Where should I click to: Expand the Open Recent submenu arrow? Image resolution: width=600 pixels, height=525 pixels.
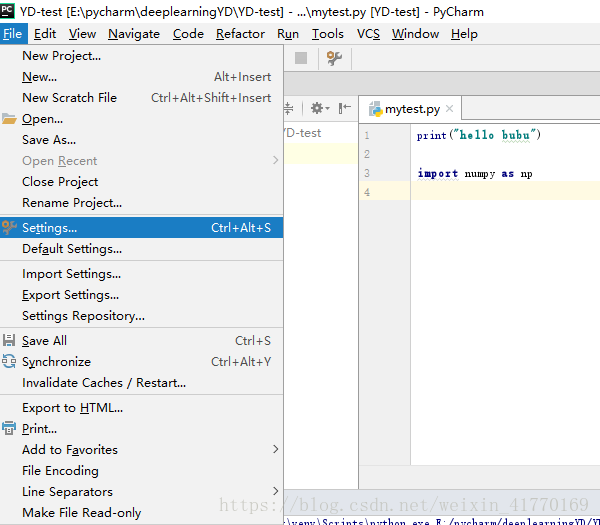276,160
